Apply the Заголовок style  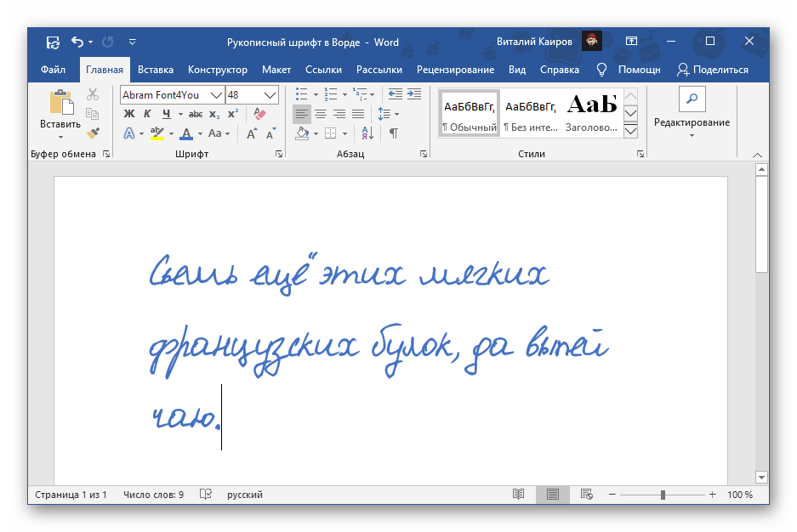(x=592, y=114)
